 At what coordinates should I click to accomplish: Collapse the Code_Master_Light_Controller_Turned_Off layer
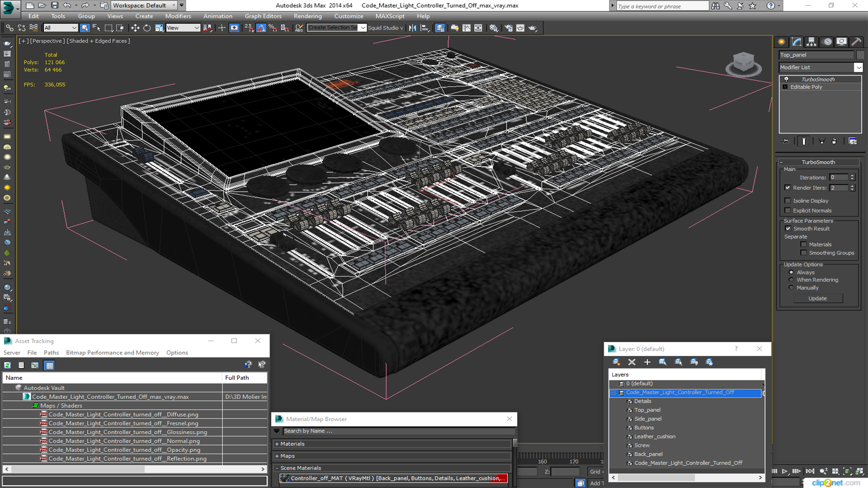pos(613,393)
